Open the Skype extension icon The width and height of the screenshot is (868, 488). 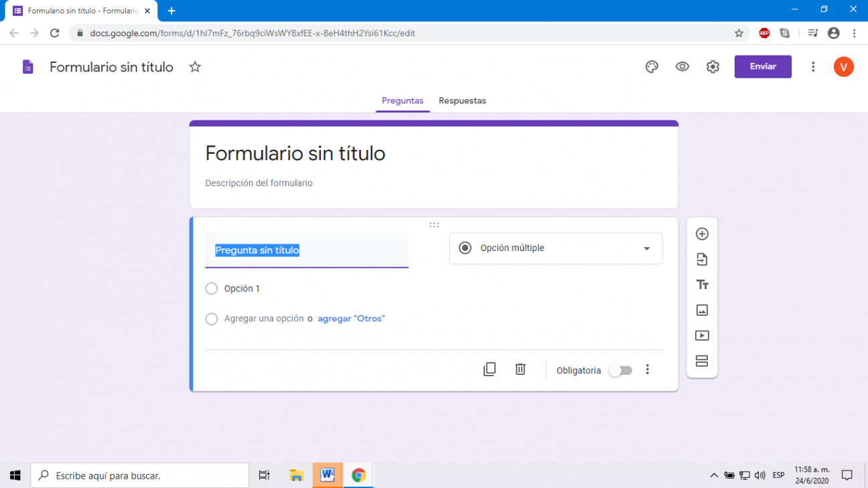[x=785, y=33]
